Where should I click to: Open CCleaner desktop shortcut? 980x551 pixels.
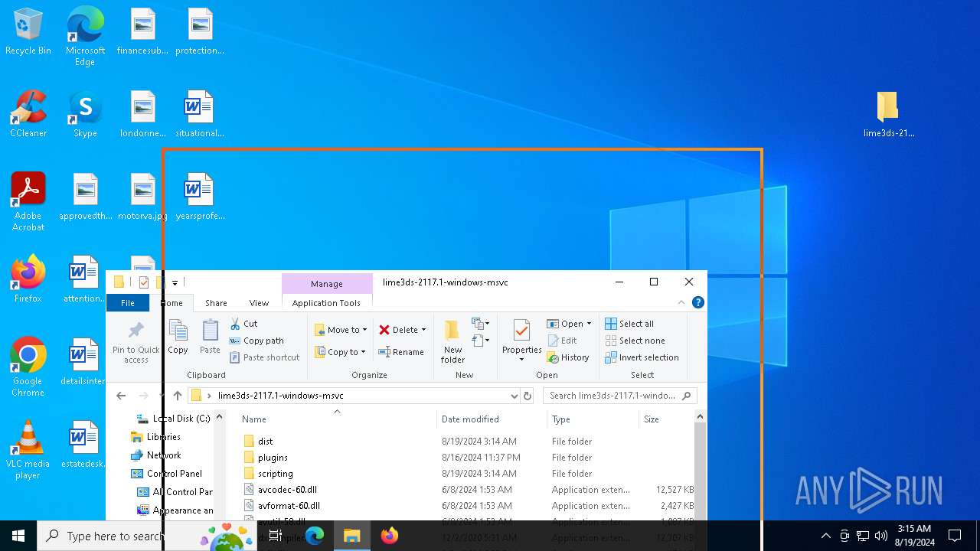(x=28, y=115)
